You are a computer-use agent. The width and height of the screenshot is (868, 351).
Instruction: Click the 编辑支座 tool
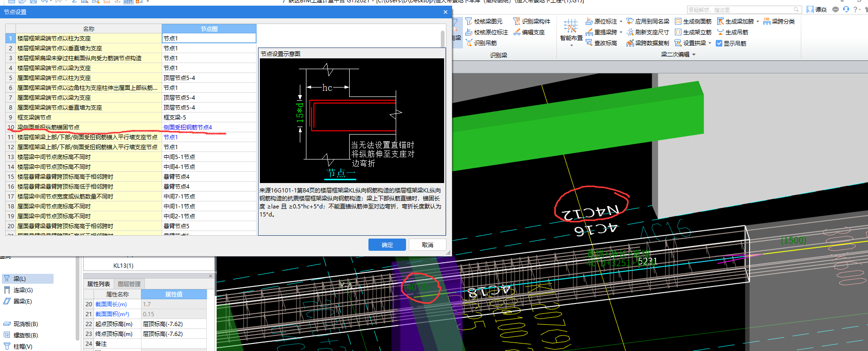[x=529, y=32]
